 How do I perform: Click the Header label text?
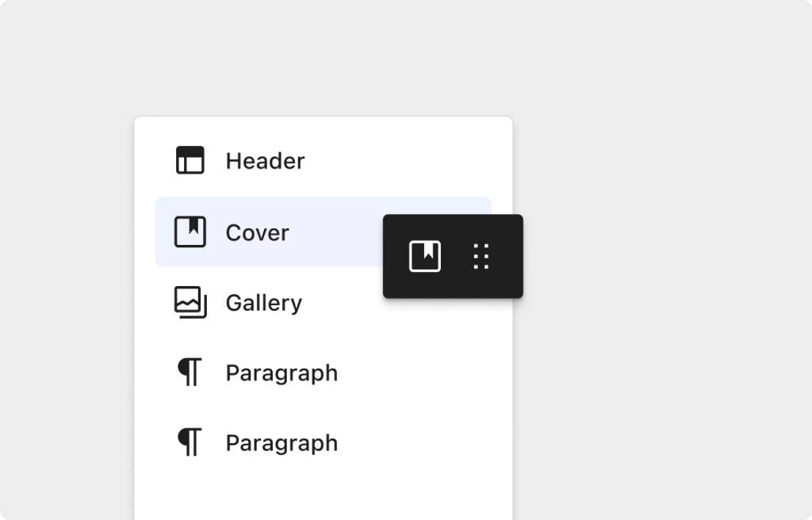(266, 161)
